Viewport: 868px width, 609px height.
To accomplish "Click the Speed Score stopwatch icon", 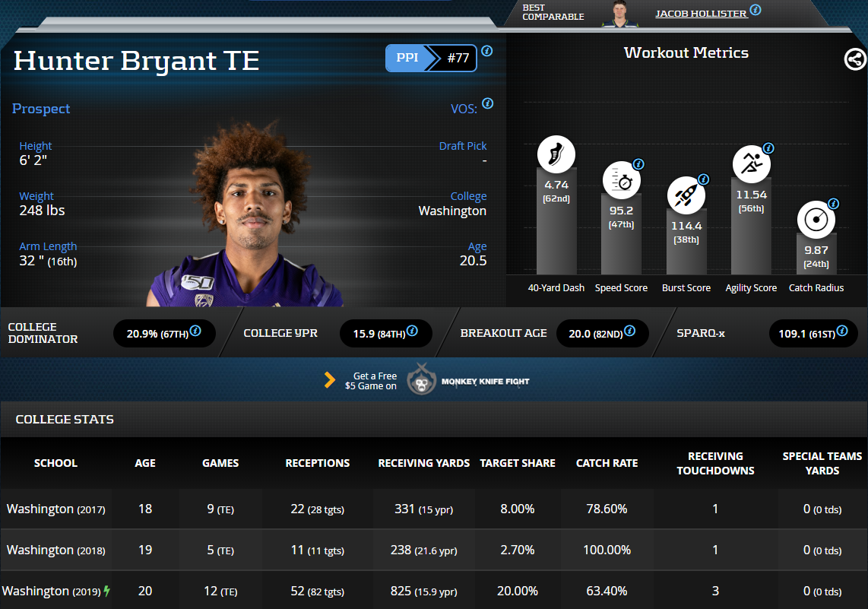I will [621, 182].
